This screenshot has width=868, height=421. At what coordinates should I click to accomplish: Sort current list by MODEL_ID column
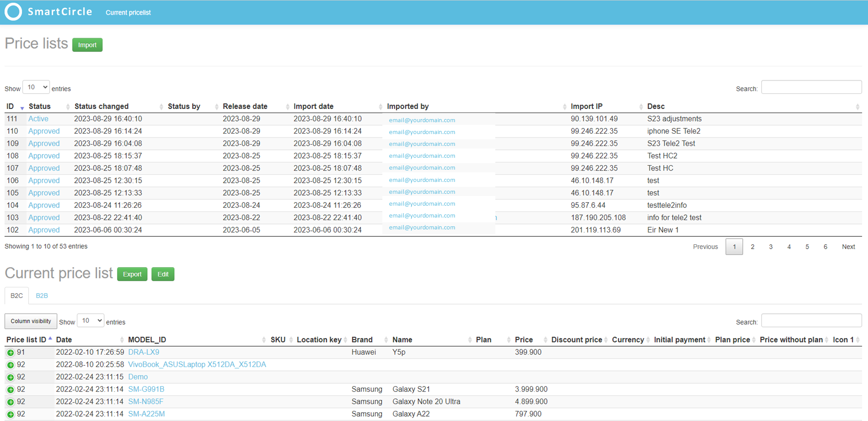pyautogui.click(x=197, y=340)
